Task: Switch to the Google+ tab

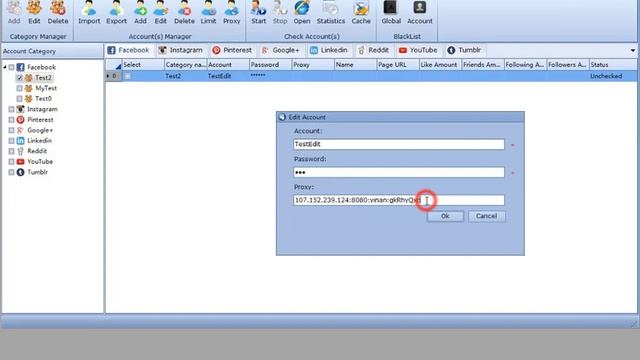Action: [280, 50]
